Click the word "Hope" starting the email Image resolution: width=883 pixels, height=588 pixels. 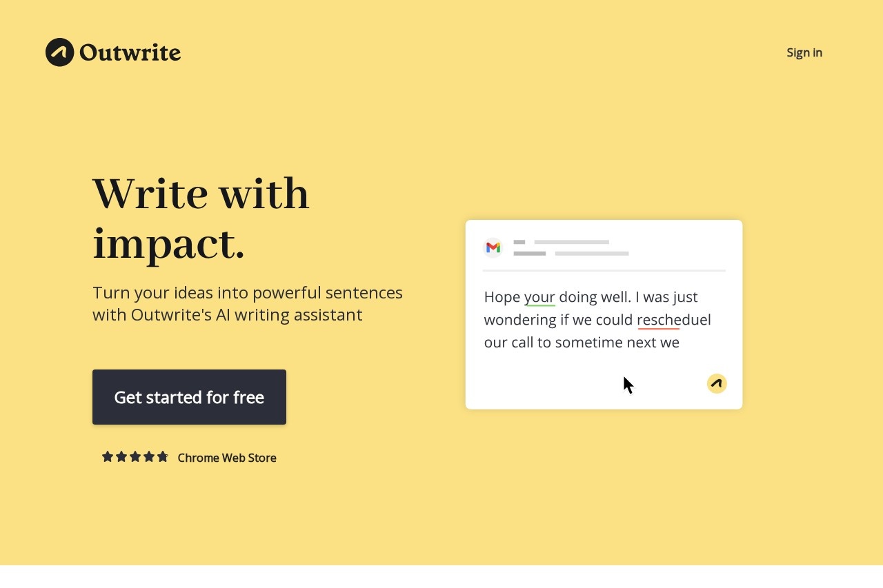[x=502, y=297]
